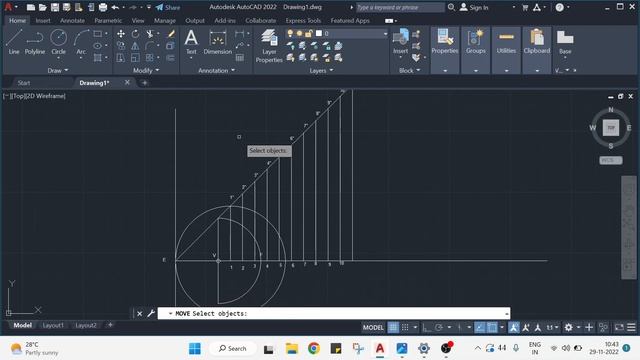Switch to the Insert ribbon tab
The height and width of the screenshot is (360, 640).
pyautogui.click(x=43, y=20)
